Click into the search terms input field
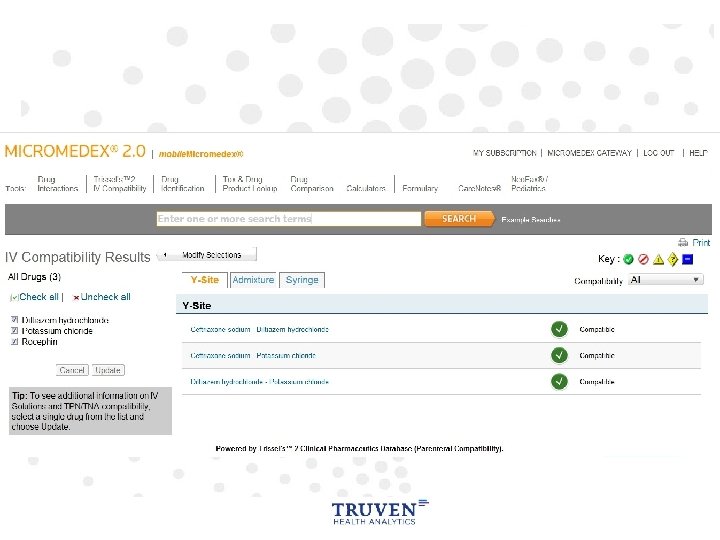This screenshot has width=720, height=540. 289,219
